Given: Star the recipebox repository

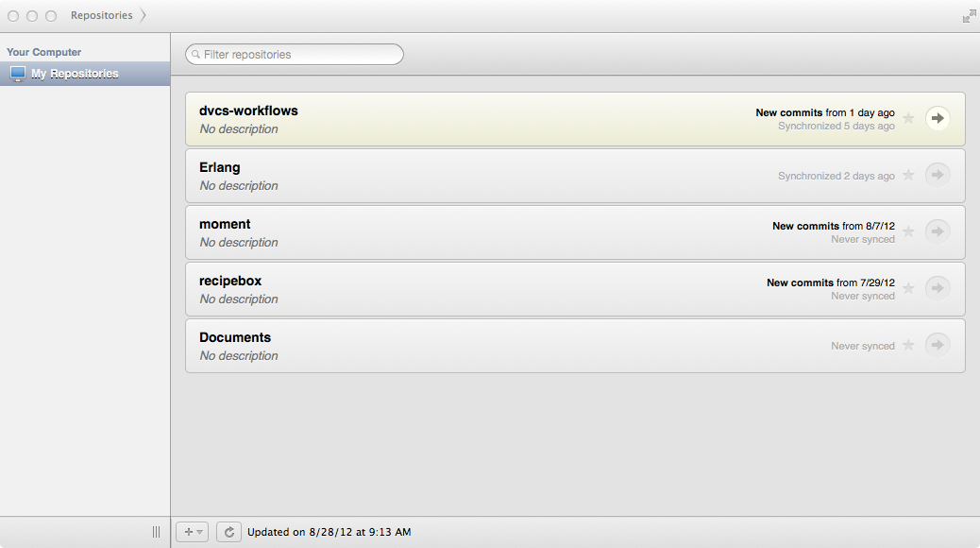Looking at the screenshot, I should coord(909,288).
